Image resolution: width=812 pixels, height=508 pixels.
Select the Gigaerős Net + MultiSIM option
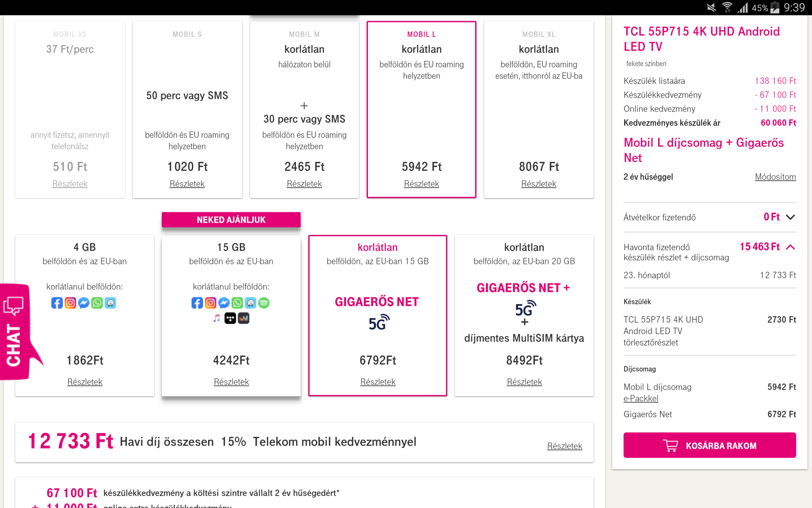524,316
